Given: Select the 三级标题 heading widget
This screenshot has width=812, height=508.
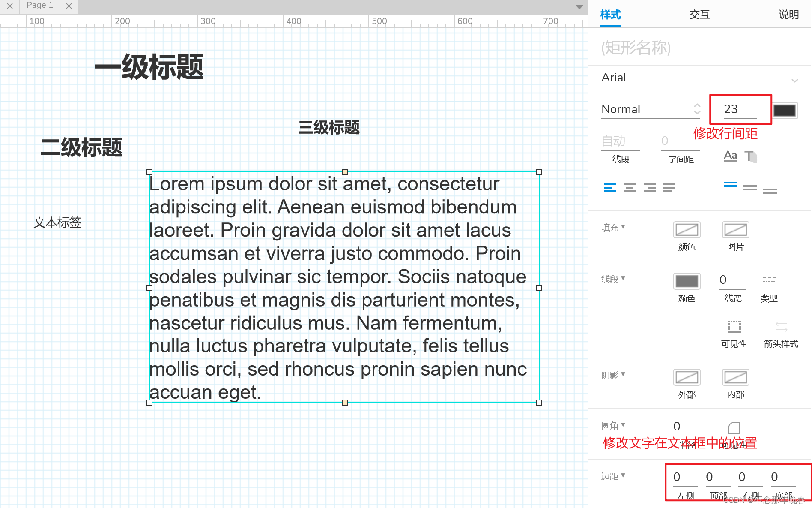Looking at the screenshot, I should click(329, 127).
